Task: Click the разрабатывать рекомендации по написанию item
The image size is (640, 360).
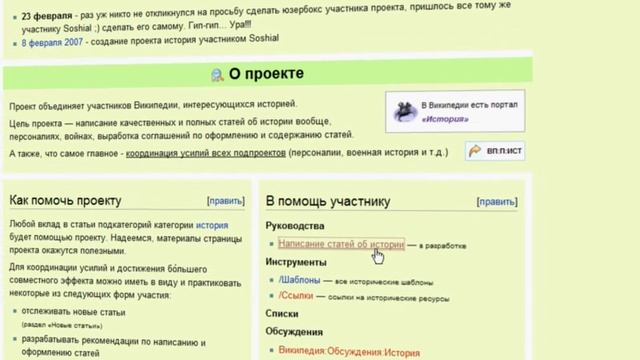Action: pos(113,347)
